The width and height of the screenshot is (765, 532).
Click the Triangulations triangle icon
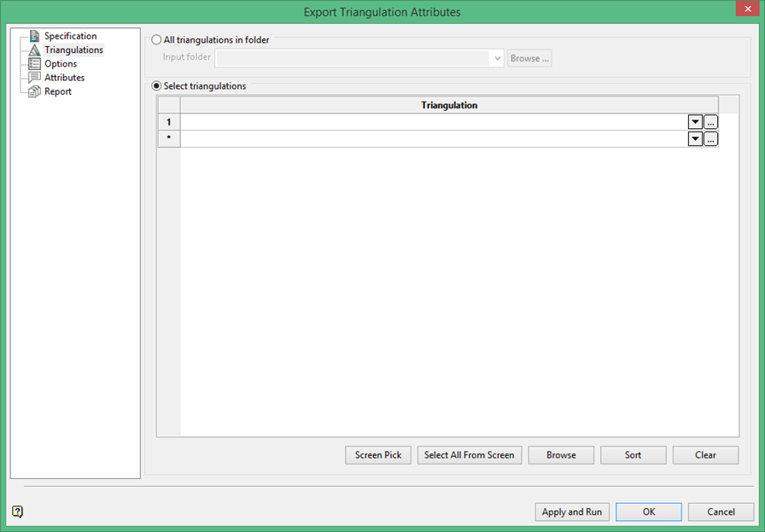(34, 50)
